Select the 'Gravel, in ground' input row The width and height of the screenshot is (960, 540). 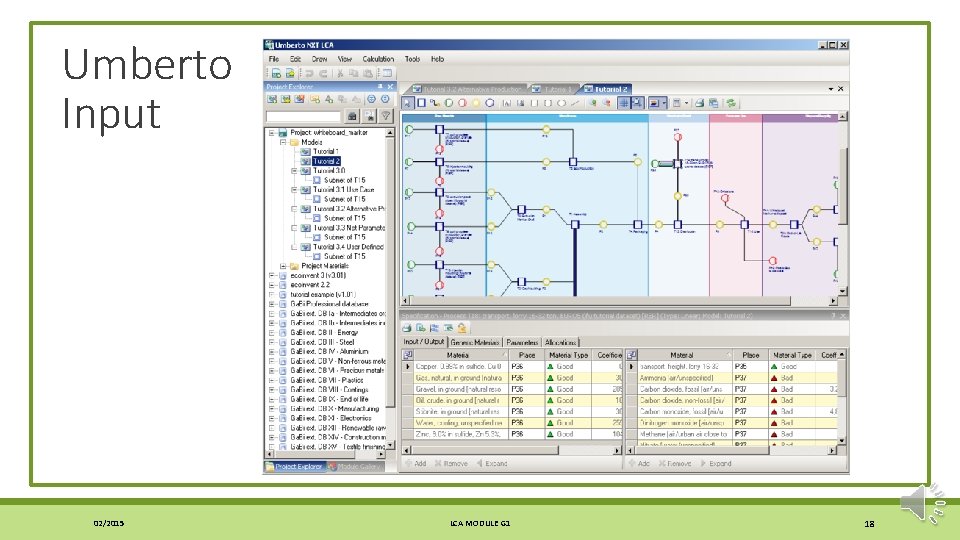click(x=511, y=389)
